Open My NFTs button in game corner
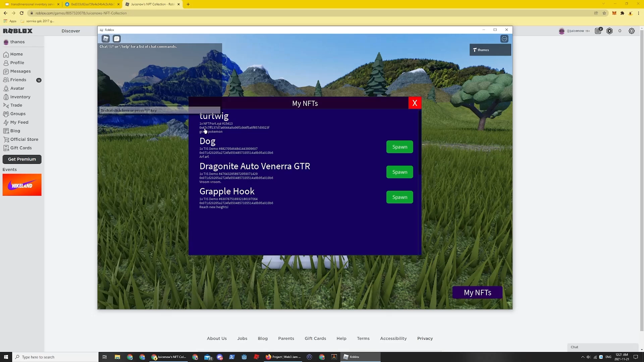Viewport: 644px width, 362px height. [x=477, y=292]
